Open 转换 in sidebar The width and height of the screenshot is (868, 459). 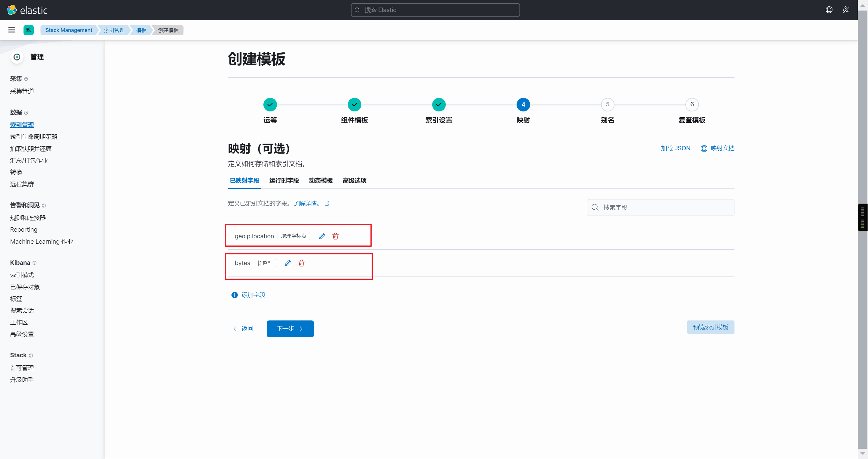click(16, 172)
